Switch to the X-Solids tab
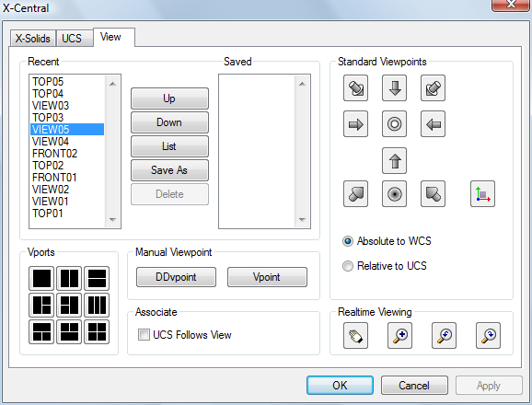Screen dimensions: 532x405 32,39
